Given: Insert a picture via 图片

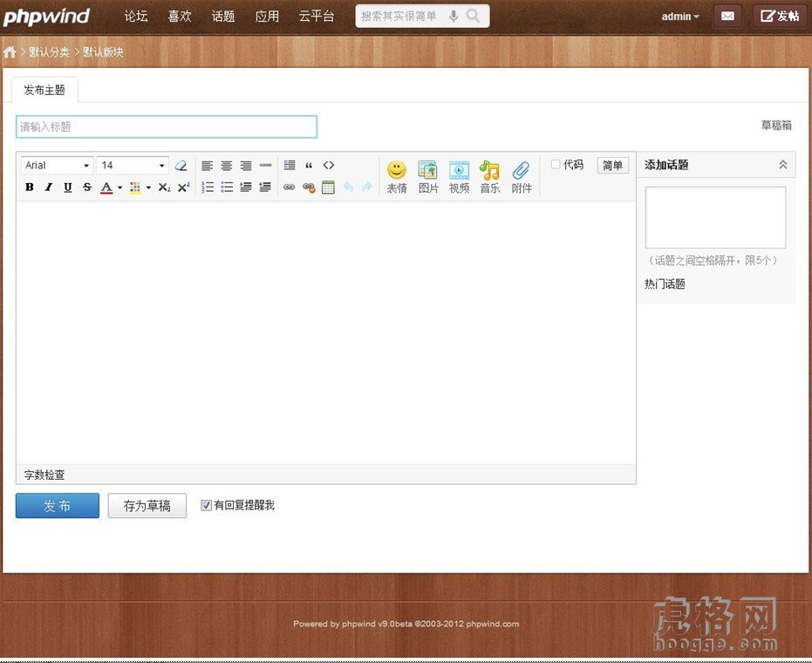Looking at the screenshot, I should click(428, 176).
